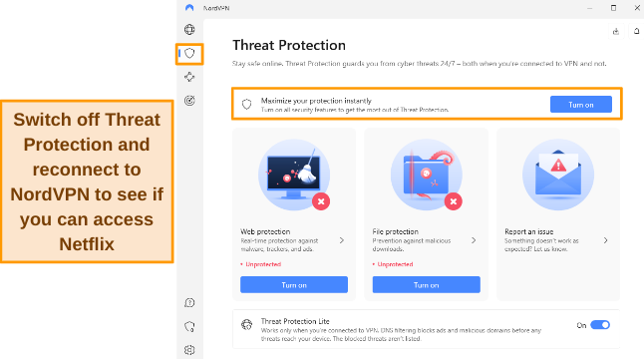Expand File protection chevron arrow

pyautogui.click(x=474, y=240)
